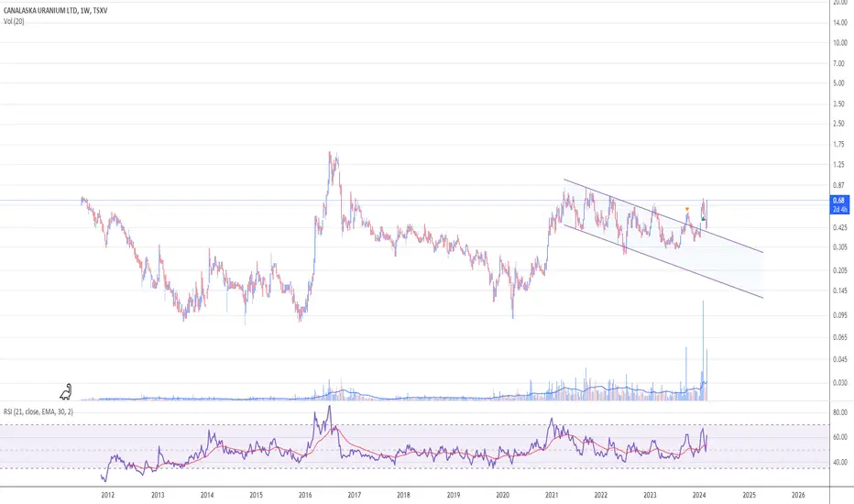Click the 1.25 price scale label
Viewport: 854px width, 504px height.
pyautogui.click(x=838, y=165)
